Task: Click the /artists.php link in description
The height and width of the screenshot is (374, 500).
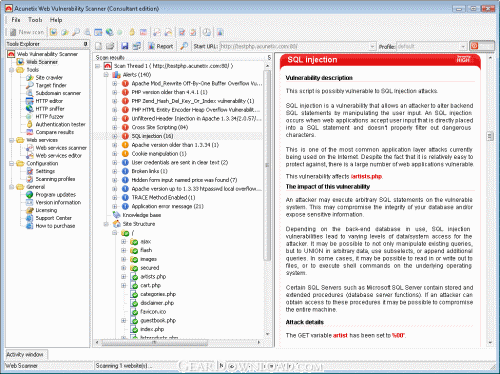Action: (366, 176)
